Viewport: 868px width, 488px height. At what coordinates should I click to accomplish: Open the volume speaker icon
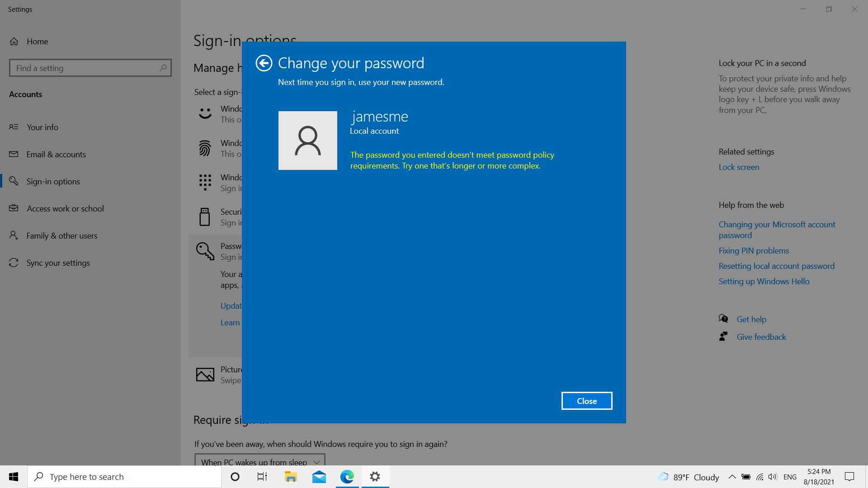(773, 477)
